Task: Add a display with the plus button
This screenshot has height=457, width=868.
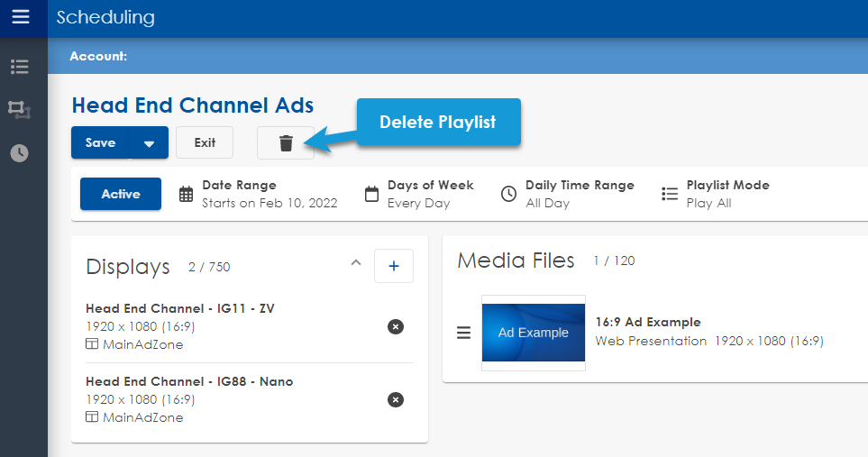Action: coord(393,266)
